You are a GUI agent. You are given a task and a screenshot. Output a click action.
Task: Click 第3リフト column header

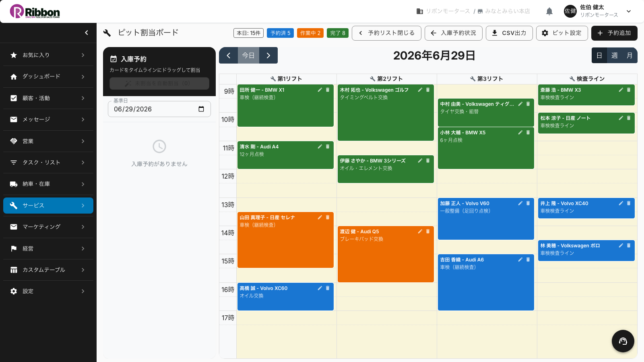point(487,79)
